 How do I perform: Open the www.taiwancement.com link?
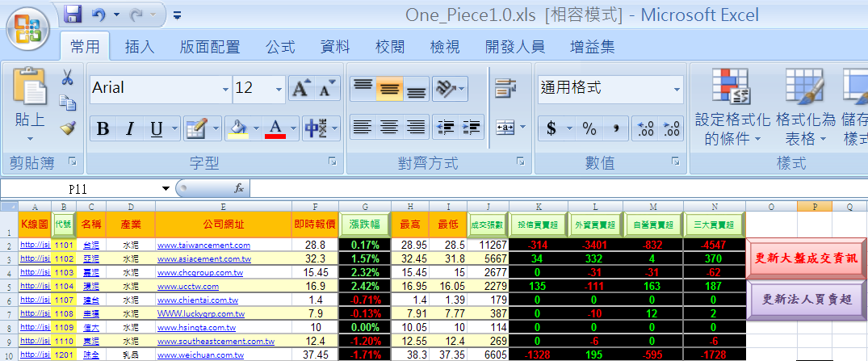(x=203, y=245)
